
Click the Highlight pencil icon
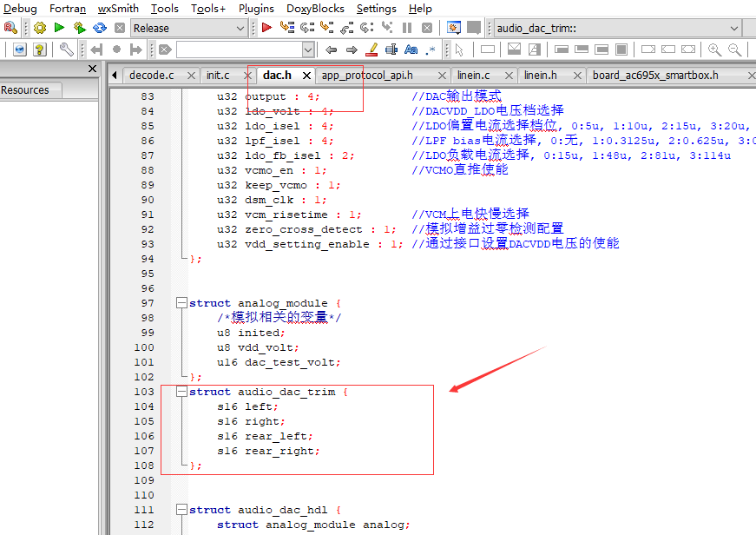(371, 50)
